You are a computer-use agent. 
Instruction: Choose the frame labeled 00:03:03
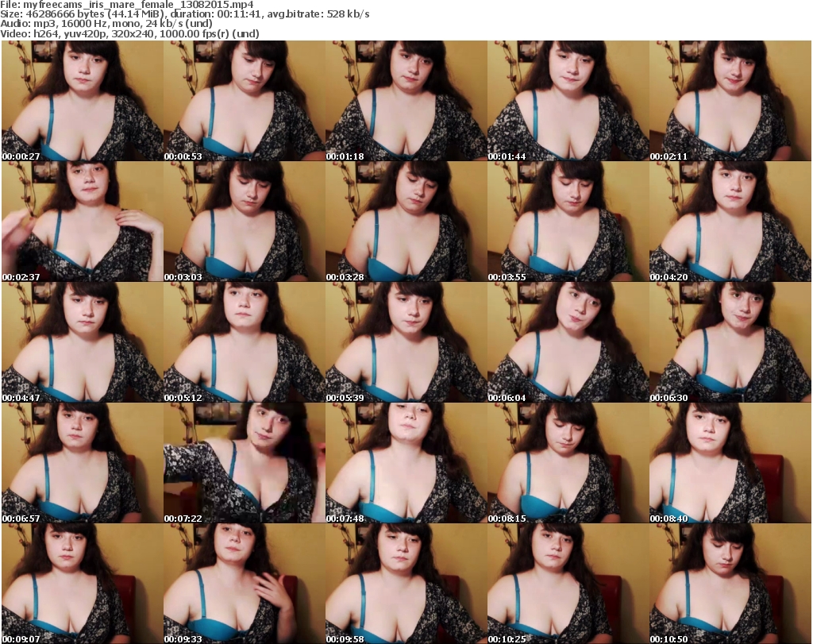245,222
